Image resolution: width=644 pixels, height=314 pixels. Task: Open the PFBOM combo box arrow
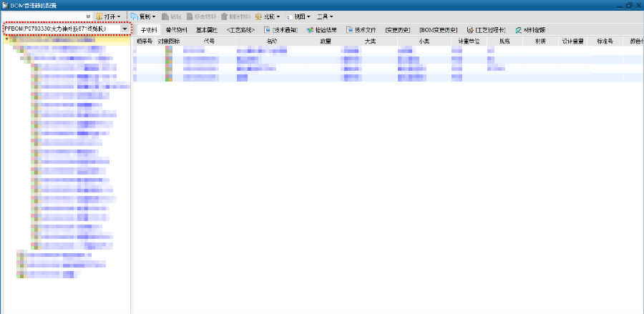pyautogui.click(x=124, y=29)
